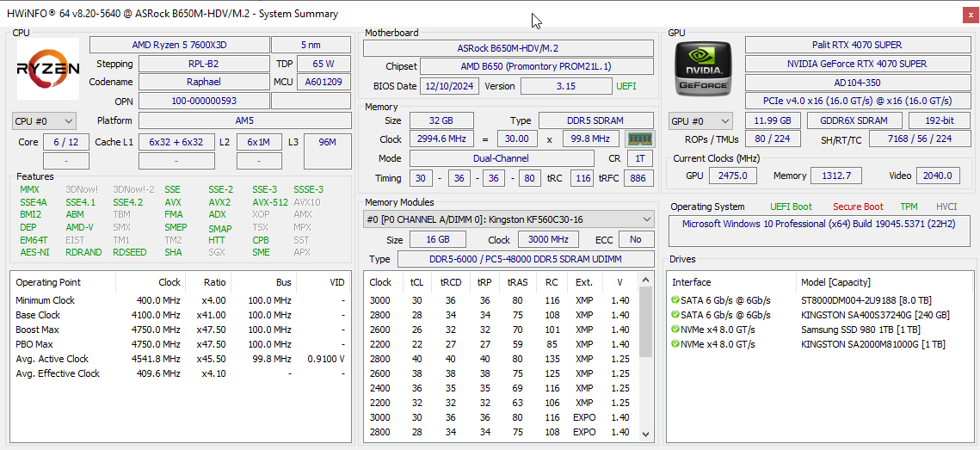Click the TPM indicator label

pos(909,207)
